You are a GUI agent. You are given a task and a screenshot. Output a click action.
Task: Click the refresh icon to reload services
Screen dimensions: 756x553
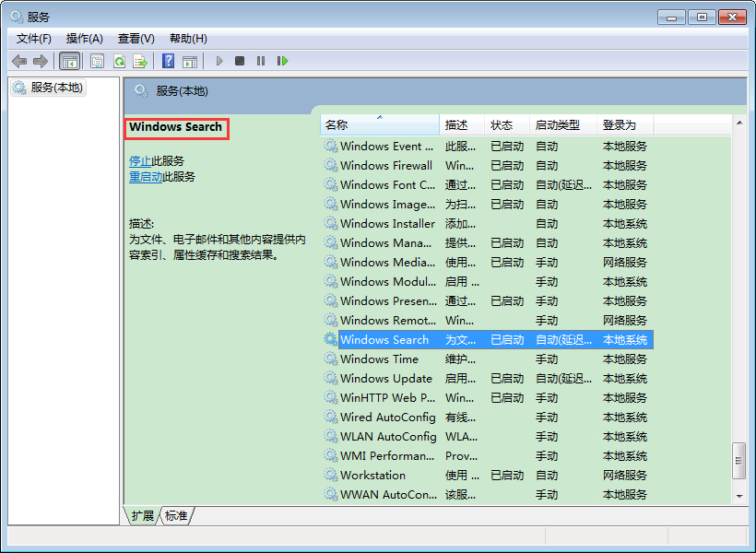(119, 61)
